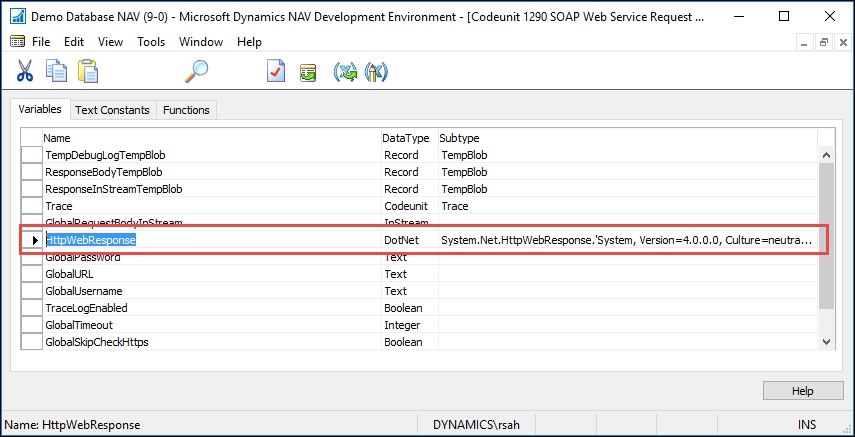Click the C/AL Globals (x) icon
This screenshot has width=855, height=437.
pyautogui.click(x=345, y=71)
